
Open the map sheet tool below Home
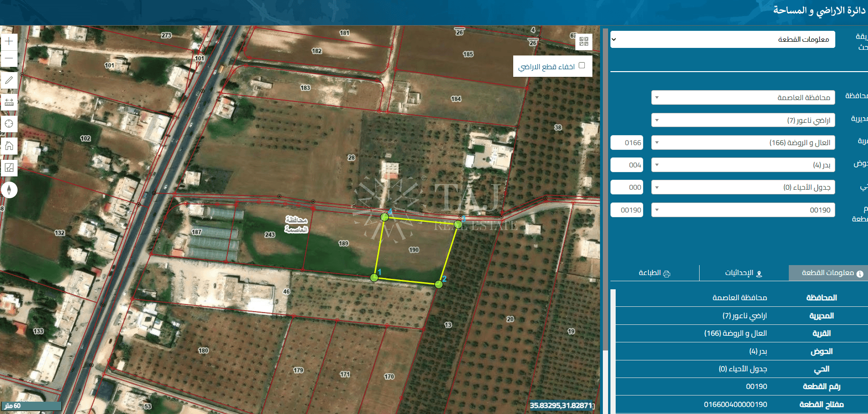pyautogui.click(x=9, y=167)
